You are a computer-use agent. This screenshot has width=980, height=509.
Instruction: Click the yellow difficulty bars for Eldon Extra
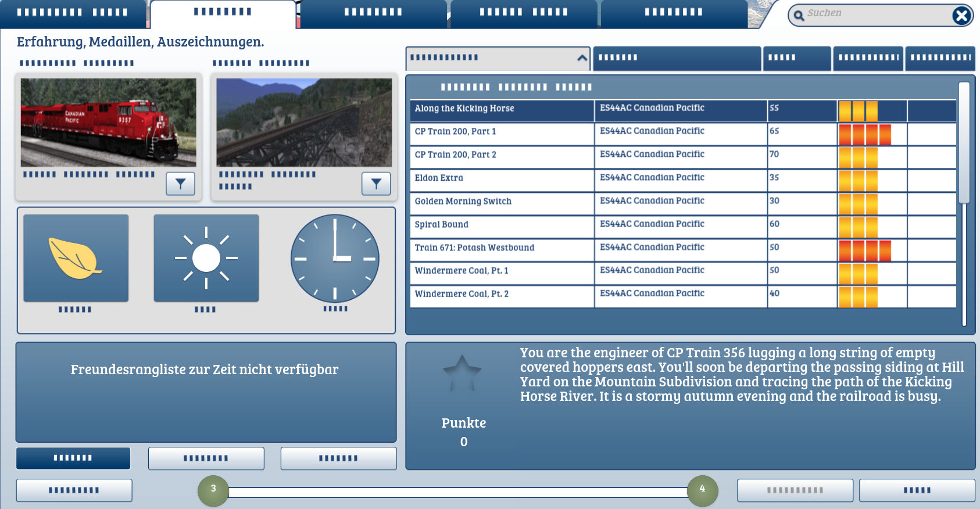tap(858, 181)
